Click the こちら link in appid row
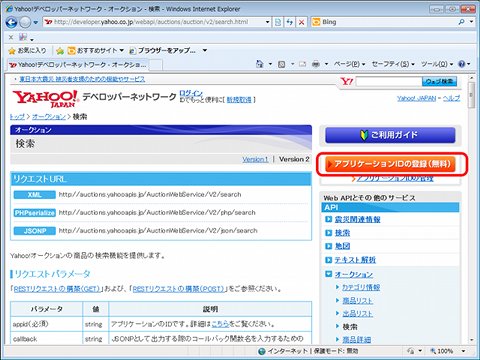Screen dimensions: 480x360 pyautogui.click(x=220, y=324)
